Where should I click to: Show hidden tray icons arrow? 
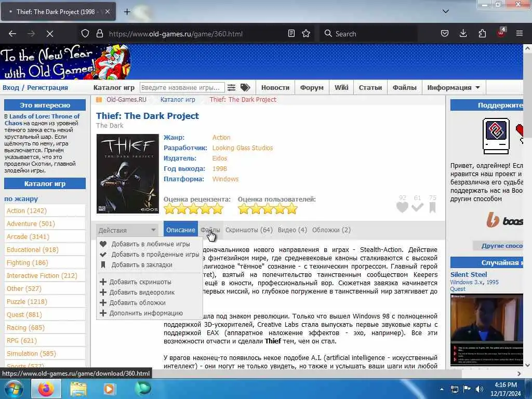point(442,389)
